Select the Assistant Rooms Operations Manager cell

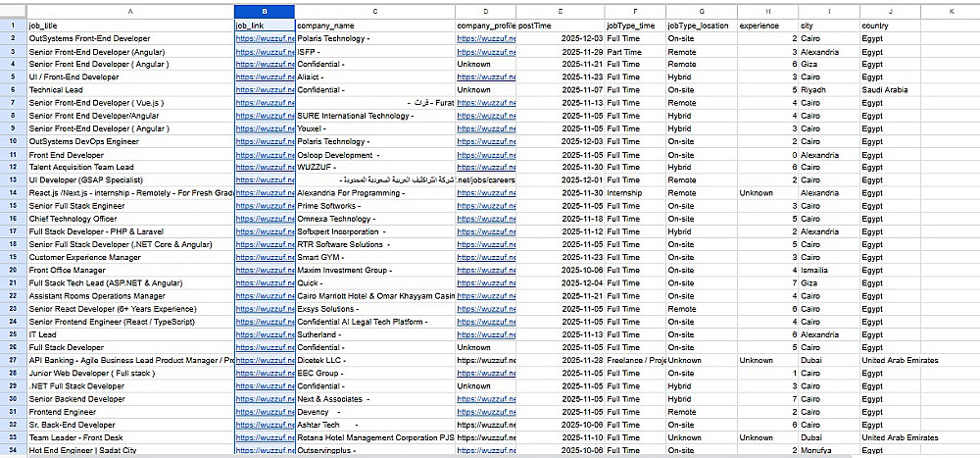pos(130,296)
